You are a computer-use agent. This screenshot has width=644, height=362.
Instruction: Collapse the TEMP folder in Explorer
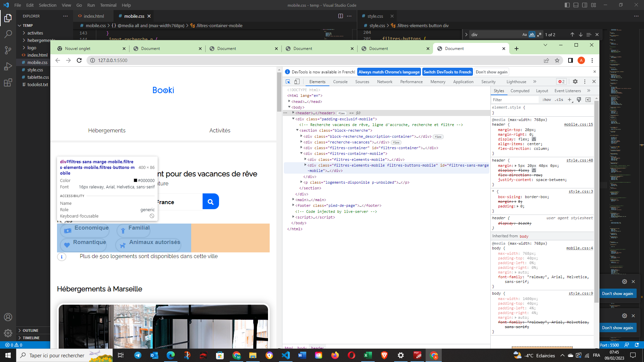point(19,25)
